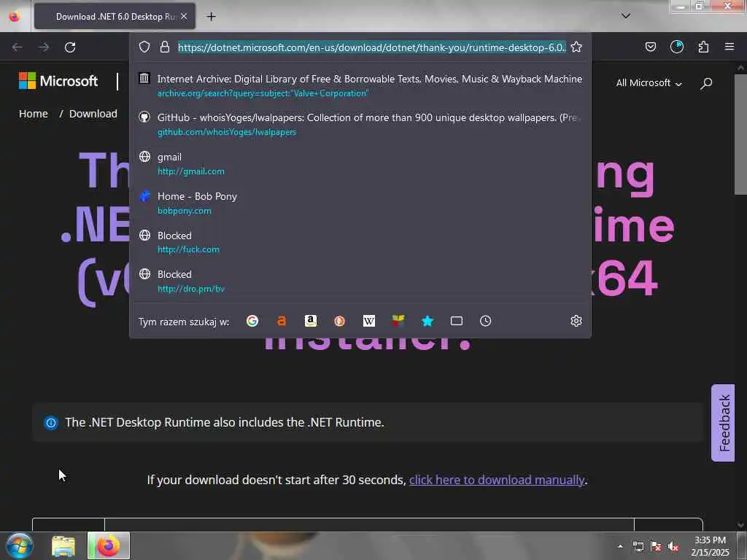Choose the GitHub lwalpapers suggestion
This screenshot has width=747, height=560.
pyautogui.click(x=360, y=124)
